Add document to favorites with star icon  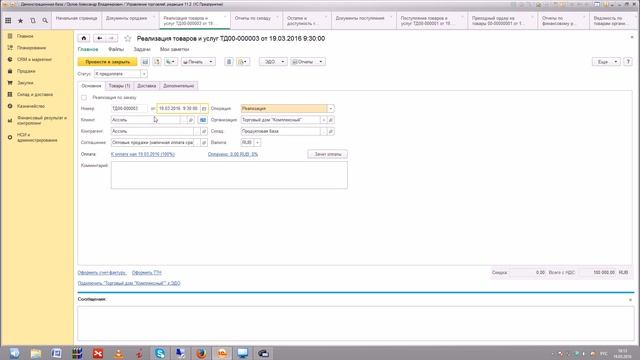click(127, 38)
